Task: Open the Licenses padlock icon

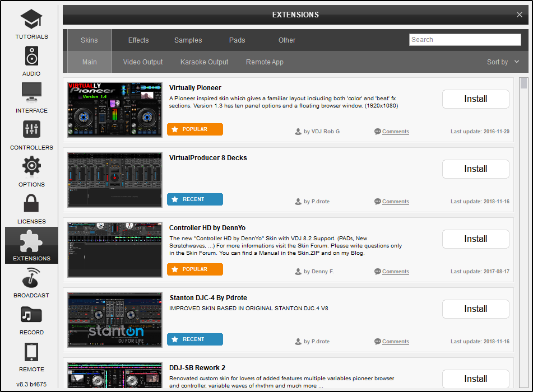Action: (31, 203)
